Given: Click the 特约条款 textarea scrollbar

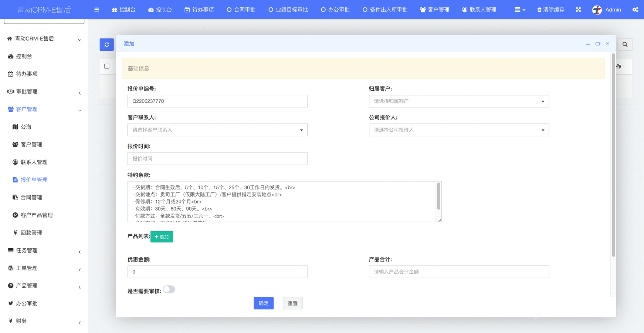Looking at the screenshot, I should coord(439,197).
